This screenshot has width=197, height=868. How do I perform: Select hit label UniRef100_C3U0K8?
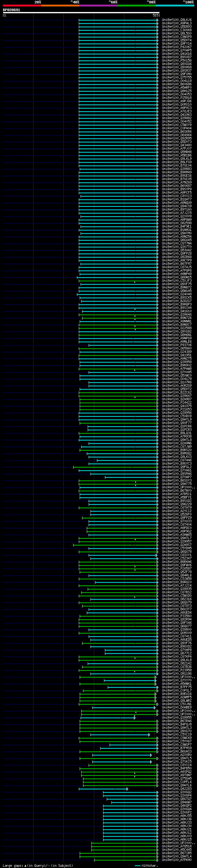pos(177,30)
